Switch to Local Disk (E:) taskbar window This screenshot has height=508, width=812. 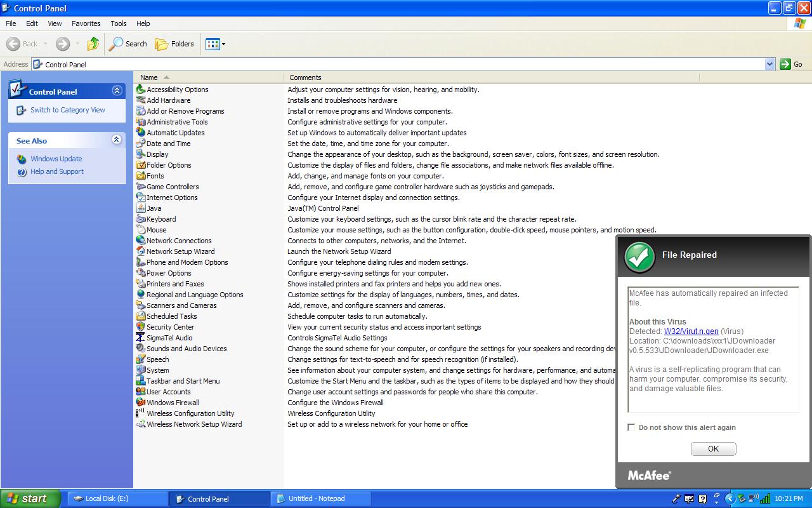[117, 498]
